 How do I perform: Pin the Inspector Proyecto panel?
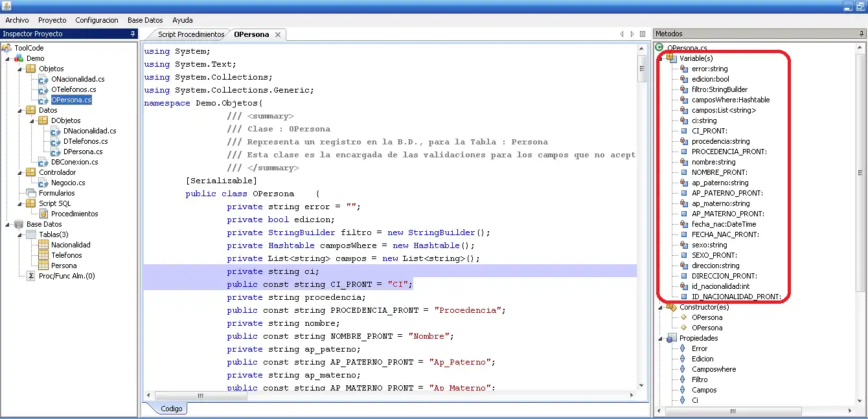point(133,34)
